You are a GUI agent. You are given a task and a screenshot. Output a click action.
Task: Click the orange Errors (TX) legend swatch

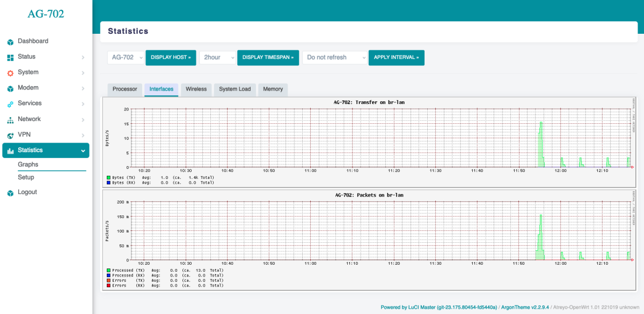(x=108, y=280)
